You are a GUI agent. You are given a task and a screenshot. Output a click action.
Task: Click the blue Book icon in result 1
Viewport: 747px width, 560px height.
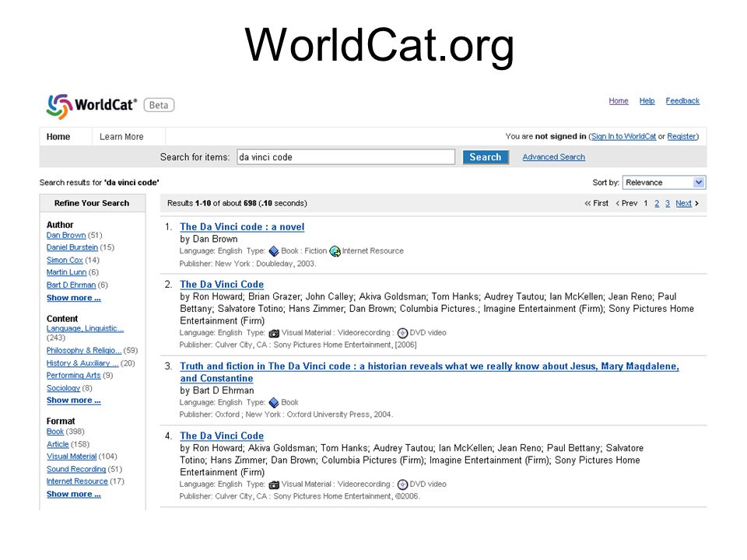pos(273,251)
